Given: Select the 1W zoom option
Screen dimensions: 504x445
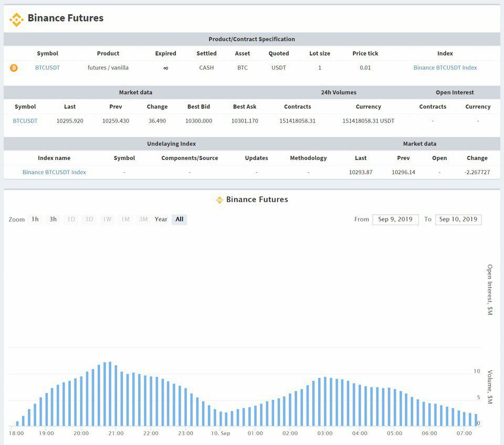Looking at the screenshot, I should click(x=107, y=219).
